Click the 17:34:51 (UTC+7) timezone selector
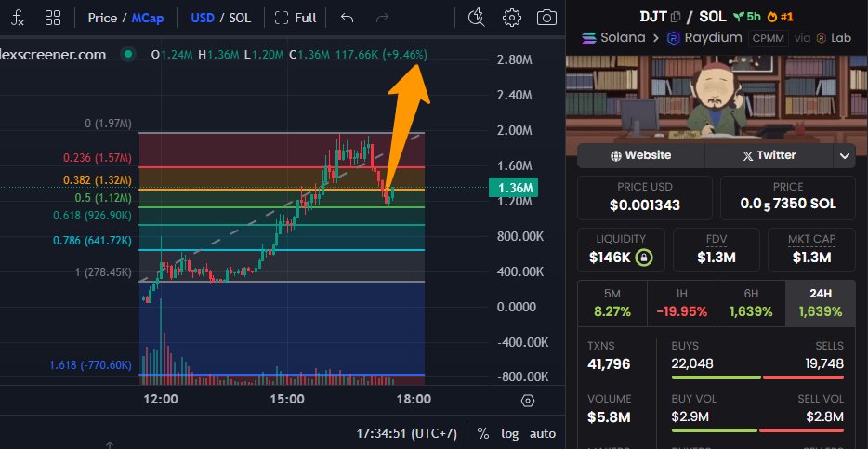 click(407, 433)
